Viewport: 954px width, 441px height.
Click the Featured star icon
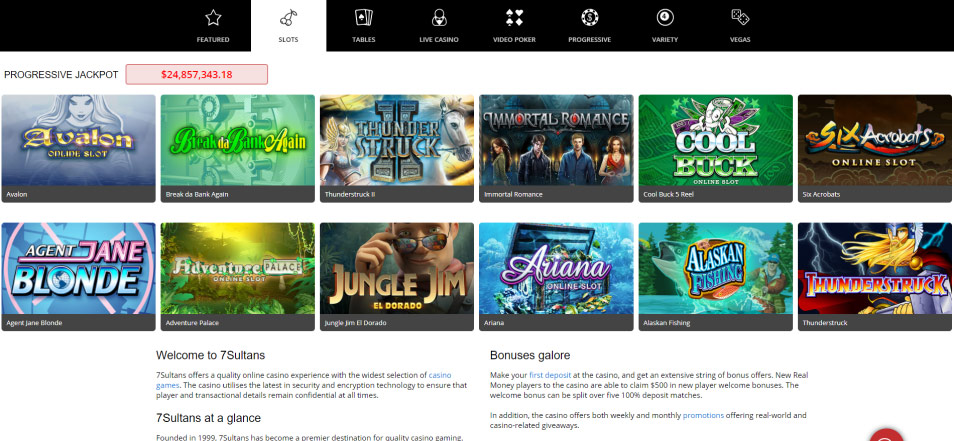[x=213, y=18]
